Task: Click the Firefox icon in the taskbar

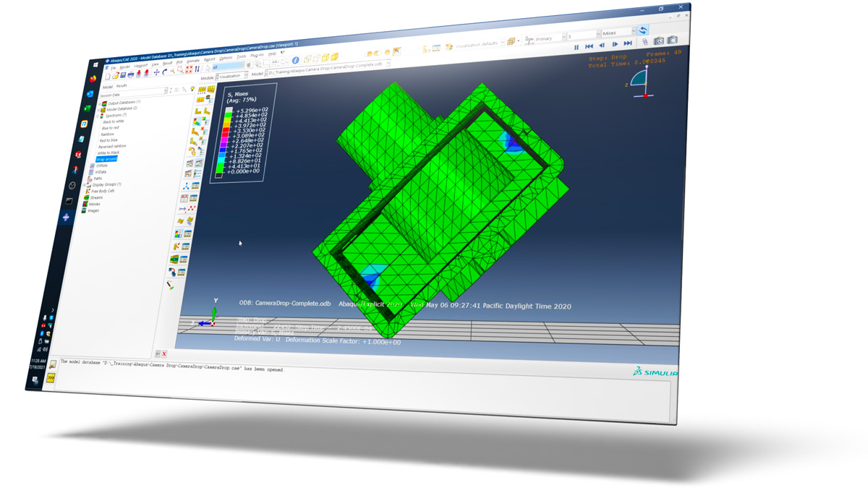Action: 93,79
